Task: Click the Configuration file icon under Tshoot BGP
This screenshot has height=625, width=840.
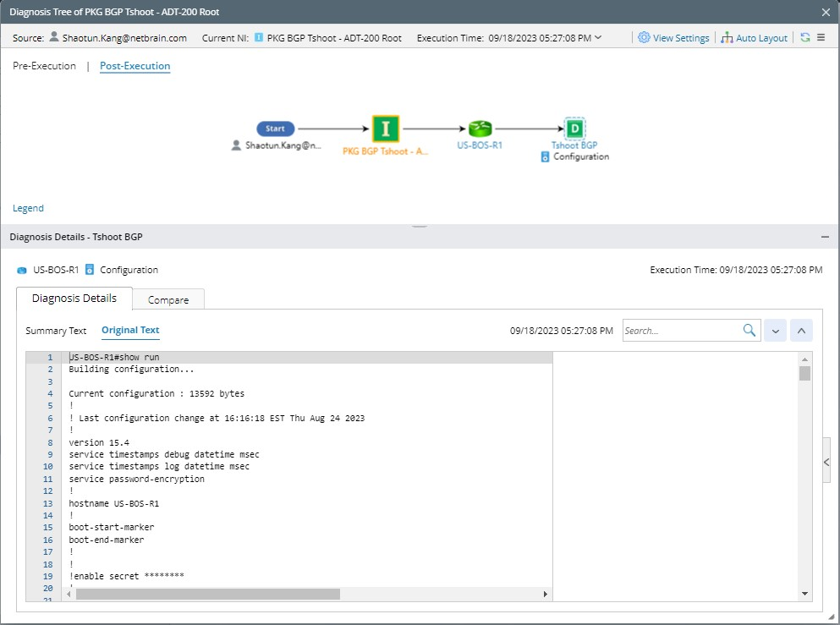Action: (545, 156)
